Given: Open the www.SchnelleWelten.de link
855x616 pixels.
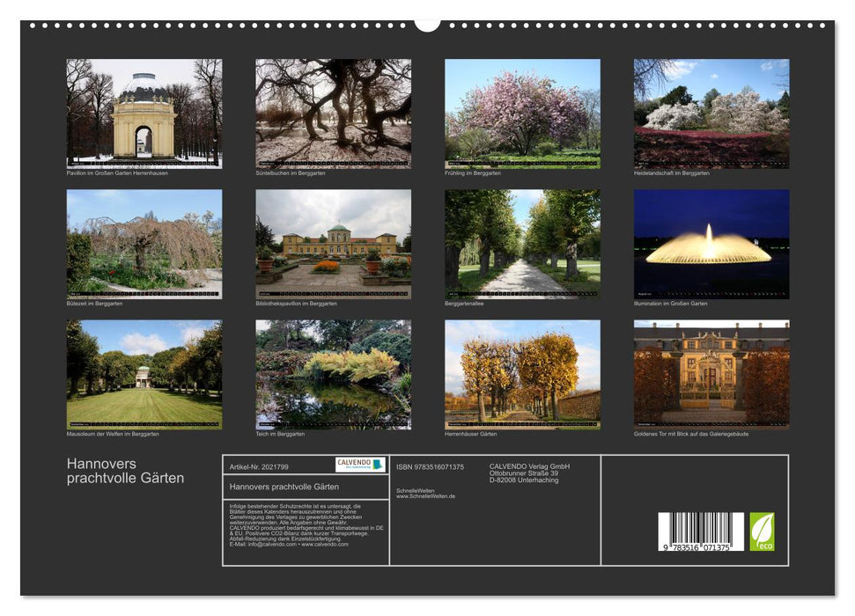Looking at the screenshot, I should (x=425, y=496).
